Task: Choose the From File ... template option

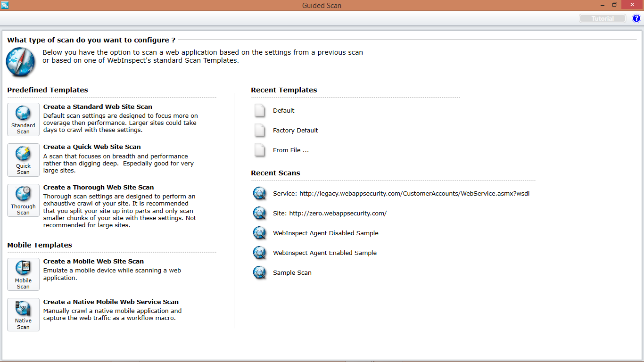Action: [291, 150]
